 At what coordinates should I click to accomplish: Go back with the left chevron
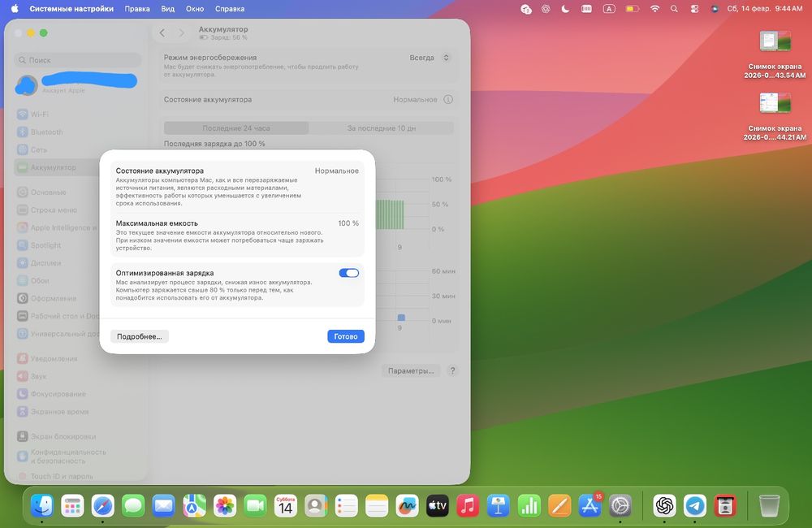point(162,33)
